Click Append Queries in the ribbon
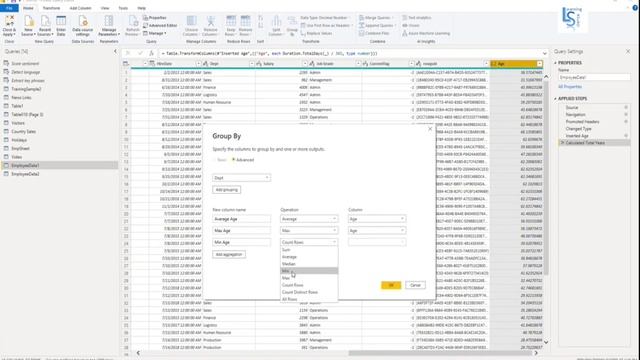 pos(376,25)
